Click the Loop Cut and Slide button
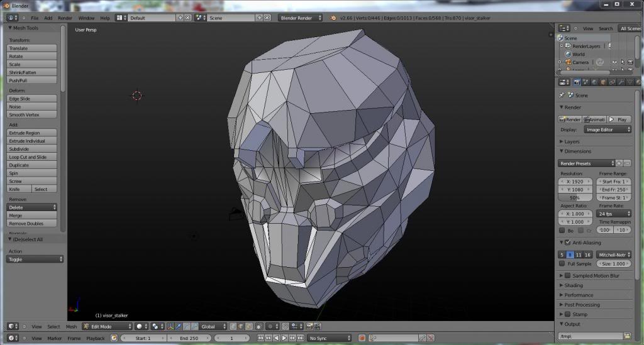Image resolution: width=644 pixels, height=345 pixels. click(x=31, y=157)
